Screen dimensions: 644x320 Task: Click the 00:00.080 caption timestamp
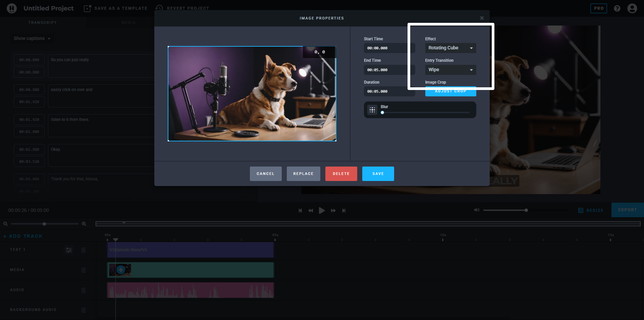[x=29, y=60]
